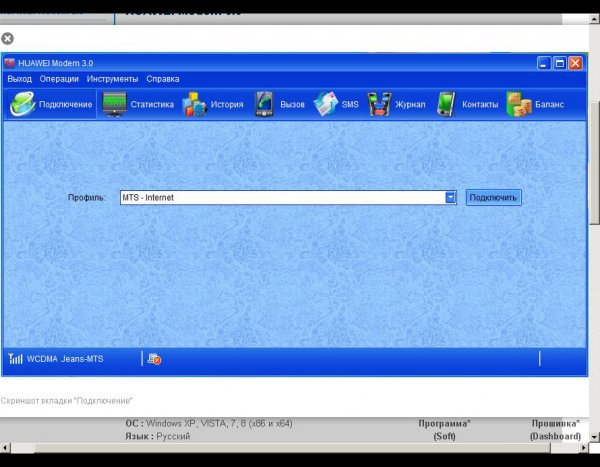Click the Язык: Русский text
The height and width of the screenshot is (467, 600).
coord(158,436)
